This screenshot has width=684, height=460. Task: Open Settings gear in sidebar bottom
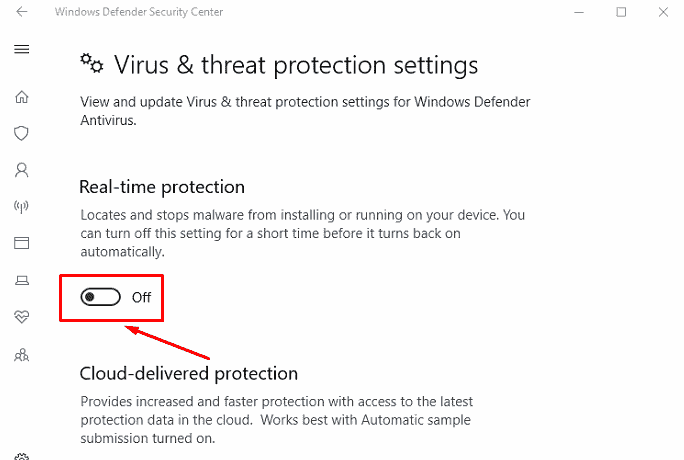coord(21,456)
